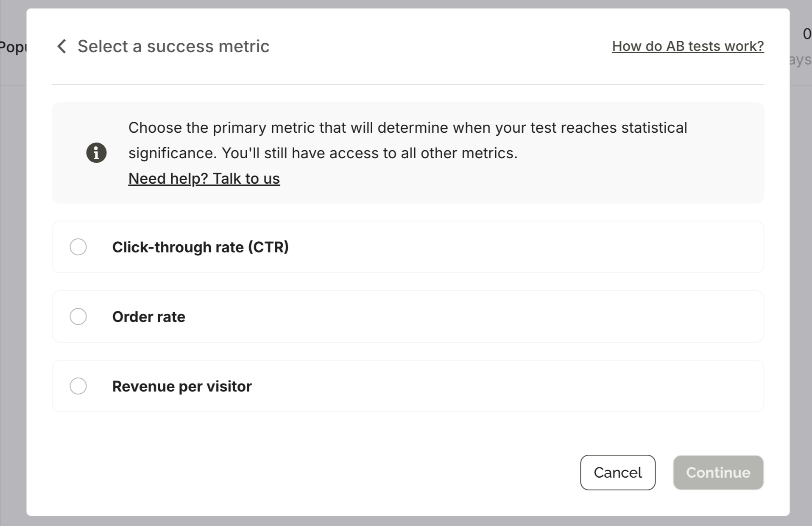Screen dimensions: 812x526
Task: Click the "Need help? Talk to us" link
Action: (x=204, y=178)
